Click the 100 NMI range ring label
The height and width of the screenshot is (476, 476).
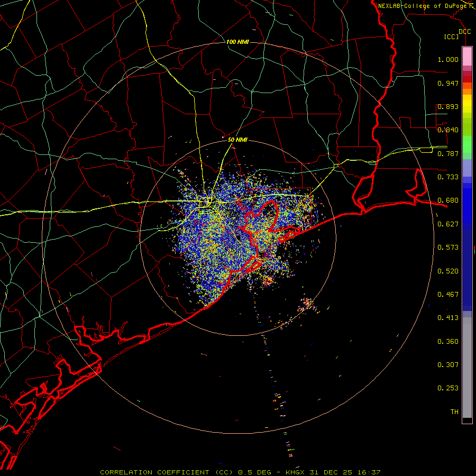pos(237,42)
